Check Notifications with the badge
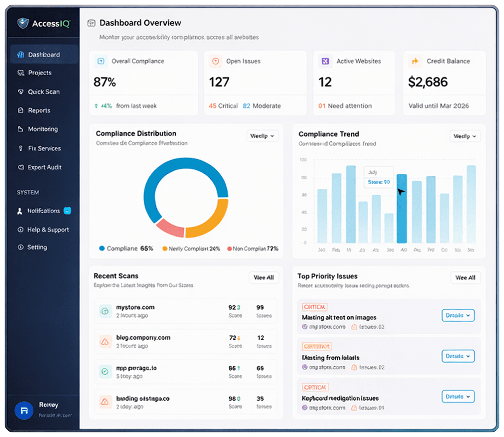The image size is (504, 437). (43, 211)
